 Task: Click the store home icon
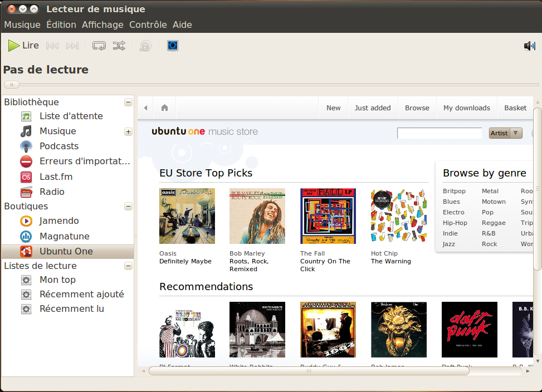click(x=164, y=108)
